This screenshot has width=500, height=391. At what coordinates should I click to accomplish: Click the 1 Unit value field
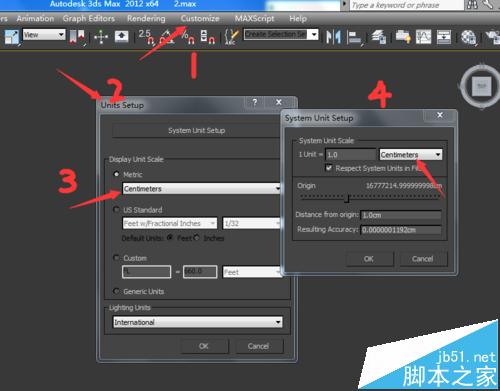(x=350, y=155)
